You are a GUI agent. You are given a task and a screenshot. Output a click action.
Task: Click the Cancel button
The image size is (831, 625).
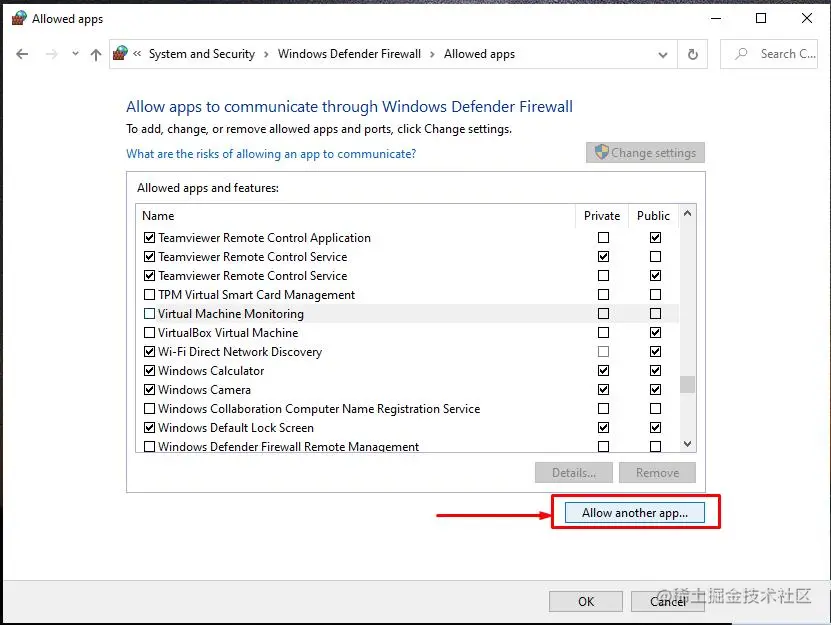tap(668, 601)
